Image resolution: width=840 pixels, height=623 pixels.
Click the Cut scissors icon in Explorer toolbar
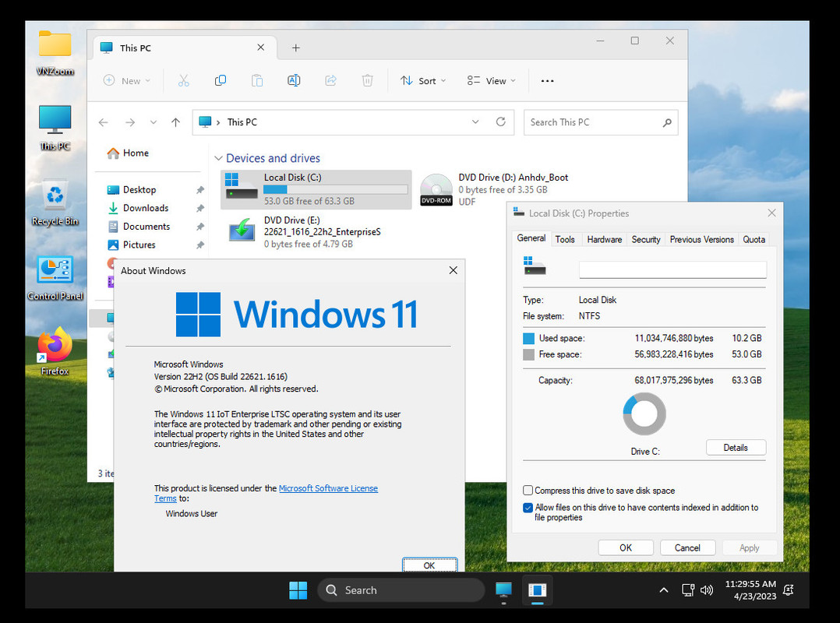click(x=183, y=81)
